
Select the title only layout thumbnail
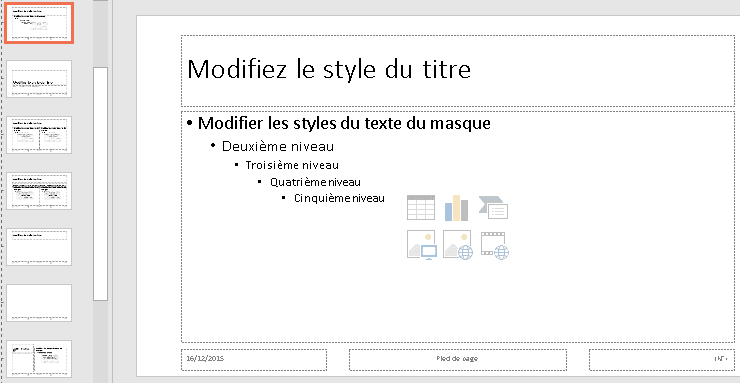click(x=39, y=247)
